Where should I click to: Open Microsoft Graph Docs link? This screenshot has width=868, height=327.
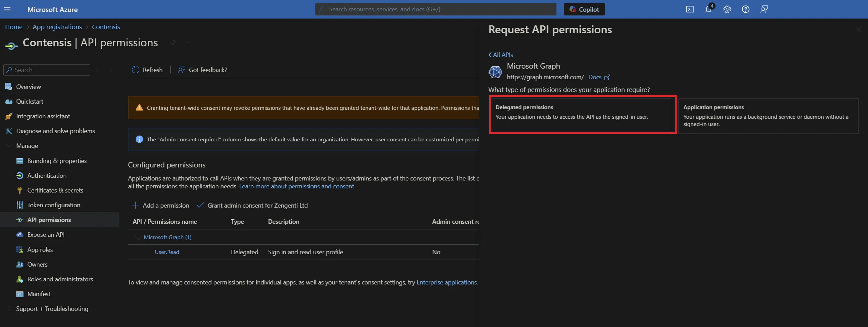(599, 77)
